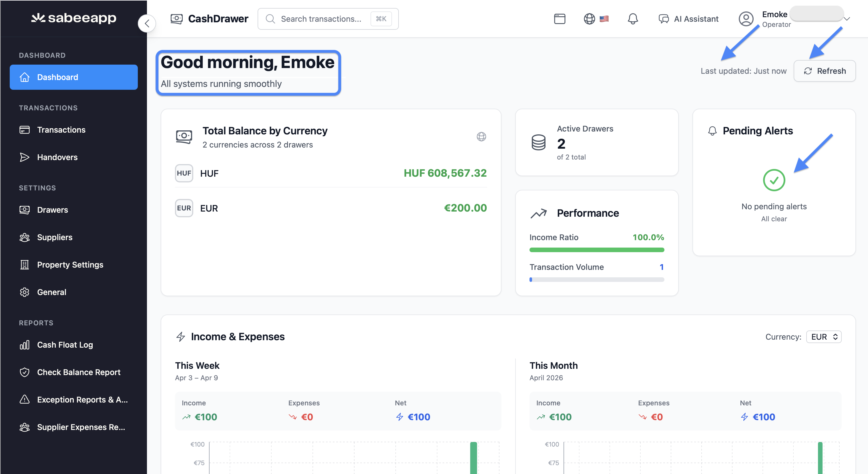Viewport: 868px width, 474px height.
Task: Click the Income Ratio progress bar
Action: 596,250
